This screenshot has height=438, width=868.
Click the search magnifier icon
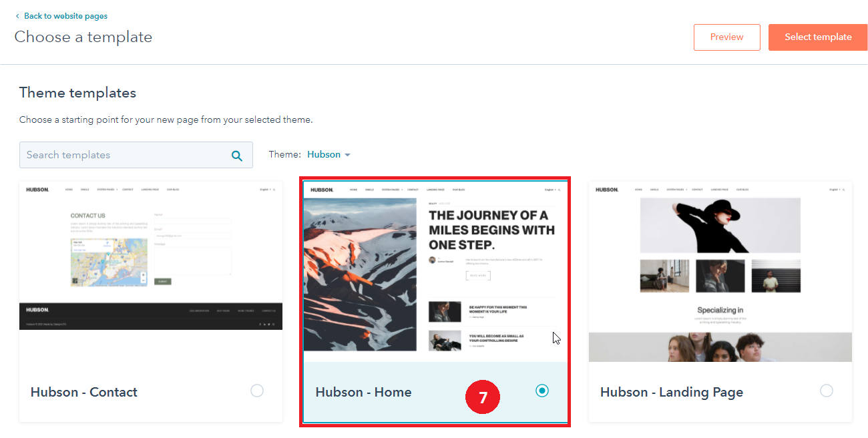237,156
